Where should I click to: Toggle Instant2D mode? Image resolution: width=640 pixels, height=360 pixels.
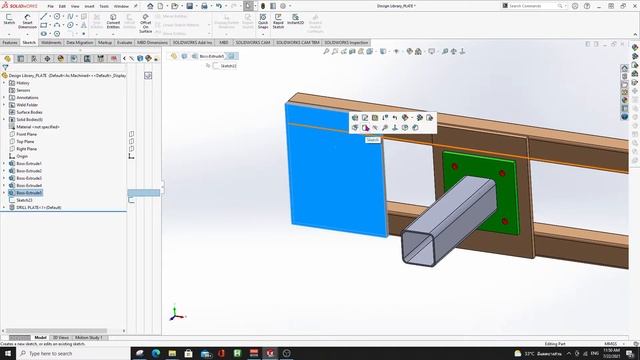(x=296, y=19)
